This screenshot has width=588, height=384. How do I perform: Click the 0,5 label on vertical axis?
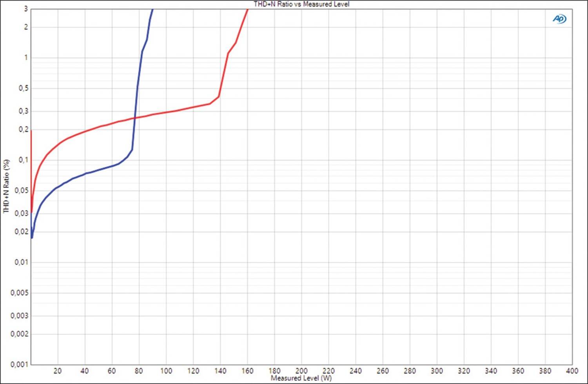[x=23, y=88]
